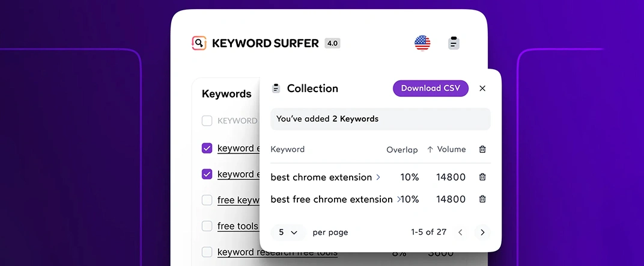Open the US flag country selector
644x266 pixels.
tap(422, 43)
